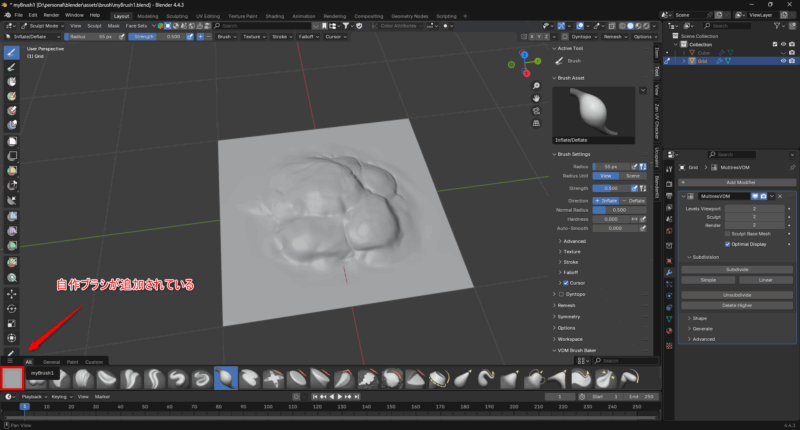Toggle Optimal Display checkbox

728,244
